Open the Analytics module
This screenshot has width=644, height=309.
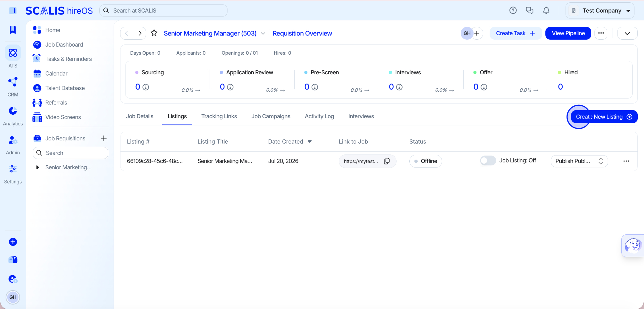coord(13,116)
